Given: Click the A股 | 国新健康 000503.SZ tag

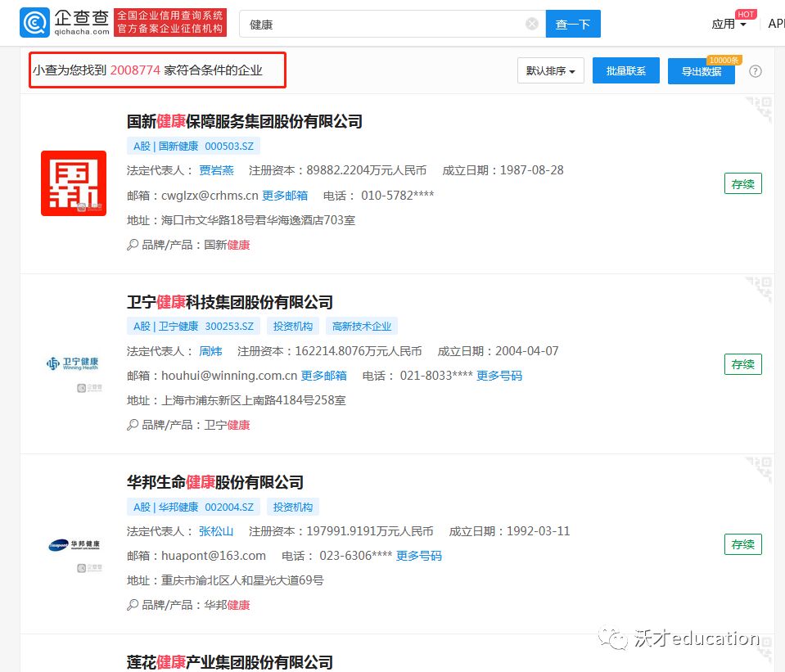Looking at the screenshot, I should pyautogui.click(x=195, y=146).
